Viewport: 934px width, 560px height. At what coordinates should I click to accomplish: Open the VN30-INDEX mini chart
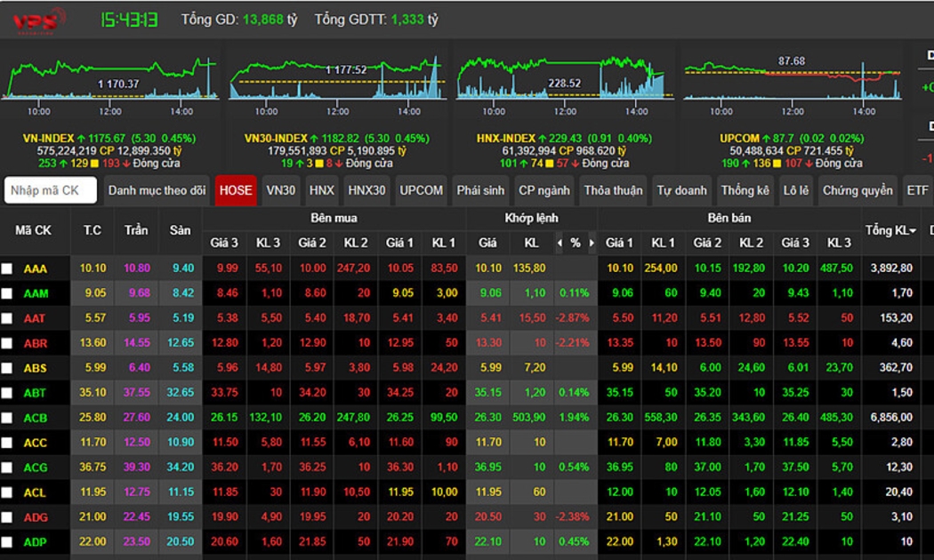click(x=335, y=80)
